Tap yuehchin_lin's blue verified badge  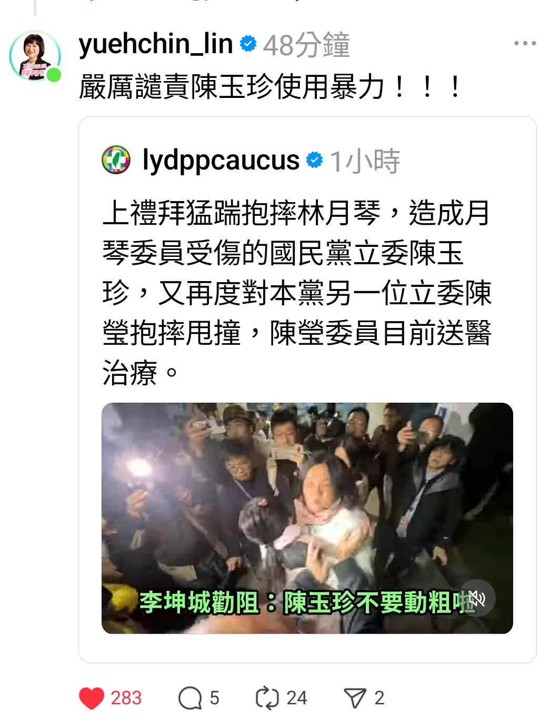[248, 43]
